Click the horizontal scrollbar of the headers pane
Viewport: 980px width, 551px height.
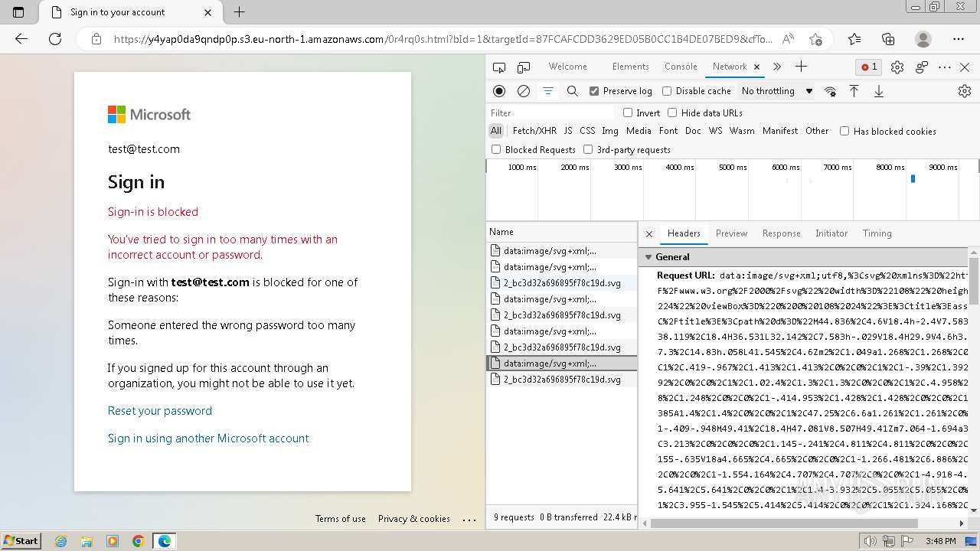(784, 523)
